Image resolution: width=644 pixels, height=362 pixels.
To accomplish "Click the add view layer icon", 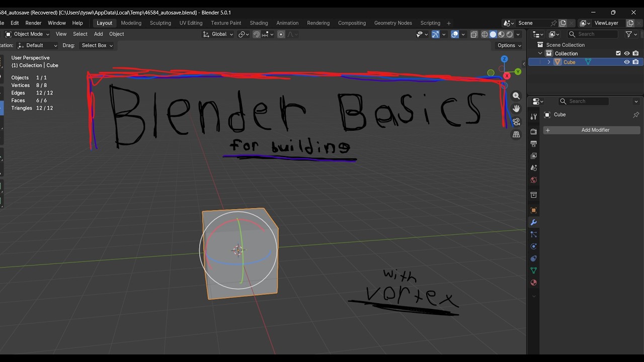I will point(630,23).
